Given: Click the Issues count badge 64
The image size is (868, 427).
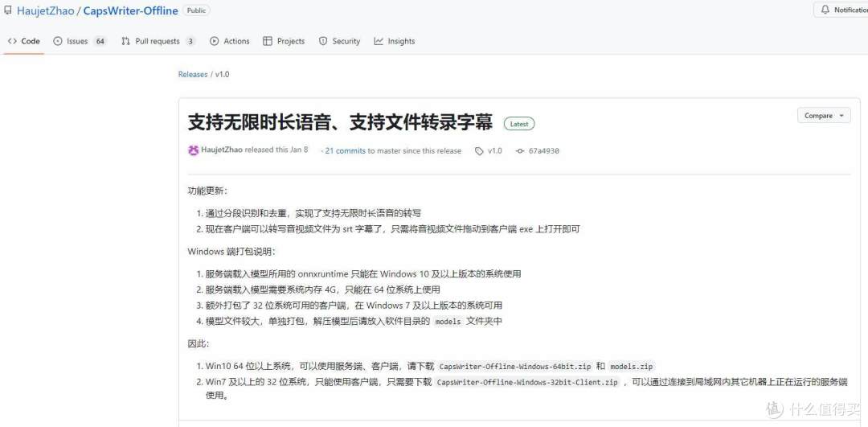Looking at the screenshot, I should (x=100, y=41).
